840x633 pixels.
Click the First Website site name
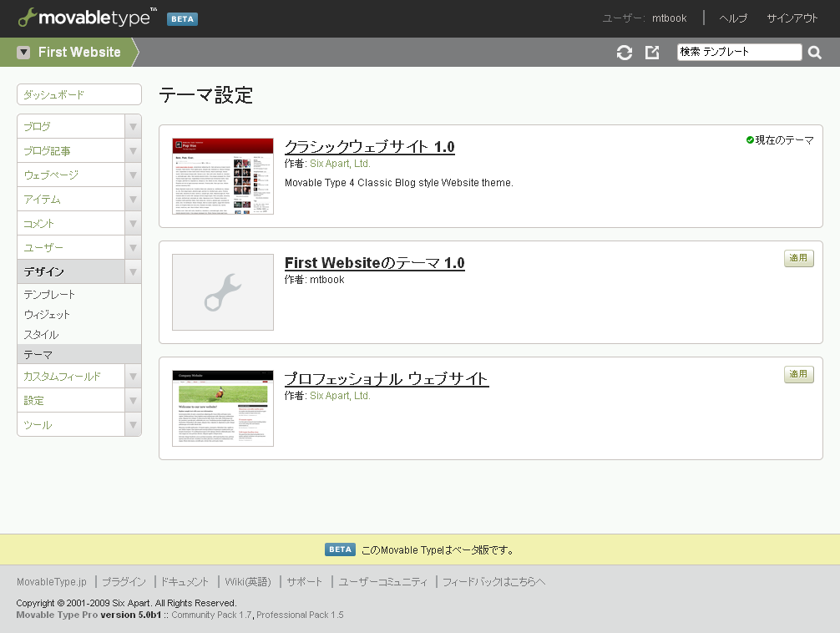[x=79, y=52]
